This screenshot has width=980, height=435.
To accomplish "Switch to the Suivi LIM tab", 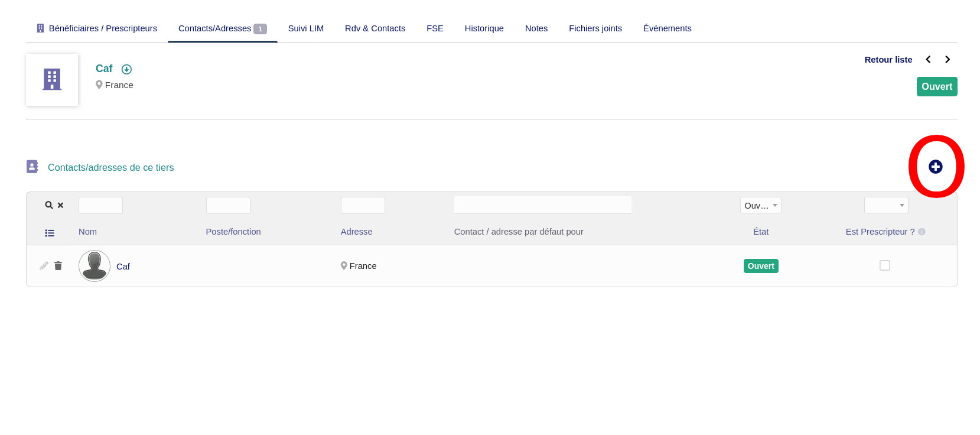I will coord(305,28).
